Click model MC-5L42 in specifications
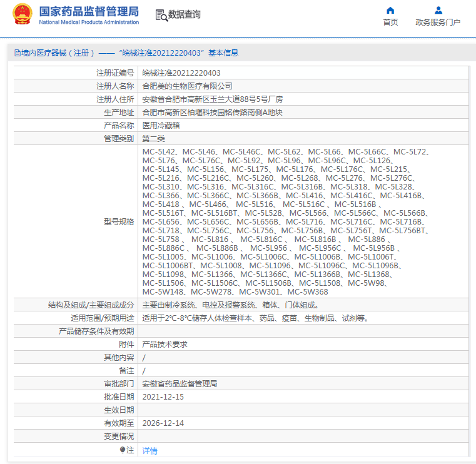476x464 pixels. (x=159, y=152)
